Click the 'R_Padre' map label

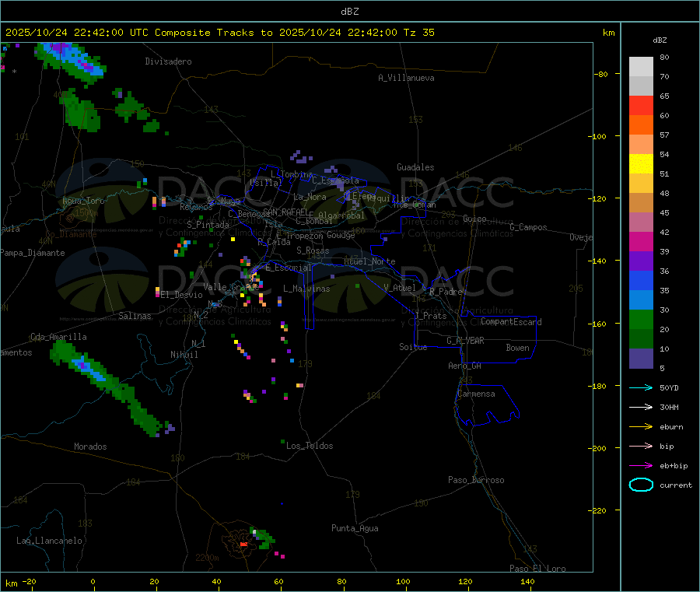pyautogui.click(x=446, y=292)
